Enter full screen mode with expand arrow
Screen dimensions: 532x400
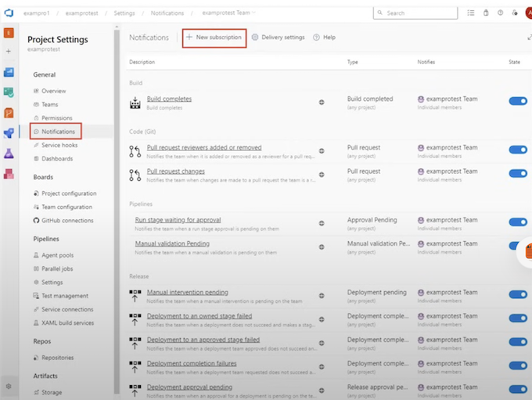pyautogui.click(x=529, y=38)
